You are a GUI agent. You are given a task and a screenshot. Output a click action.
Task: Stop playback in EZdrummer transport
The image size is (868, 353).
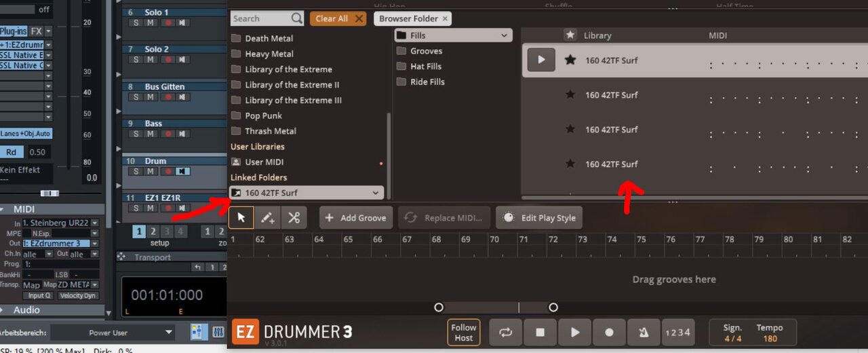(x=540, y=332)
